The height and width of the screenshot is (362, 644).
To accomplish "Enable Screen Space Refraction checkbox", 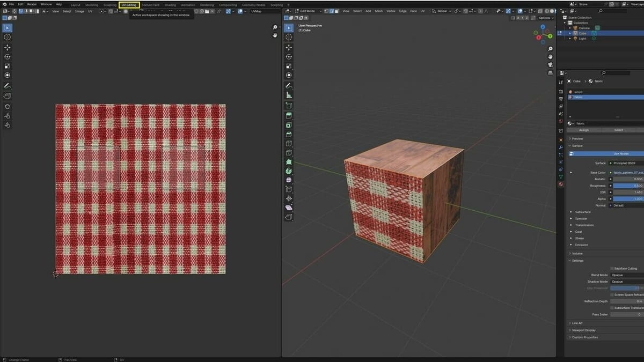I will 612,295.
